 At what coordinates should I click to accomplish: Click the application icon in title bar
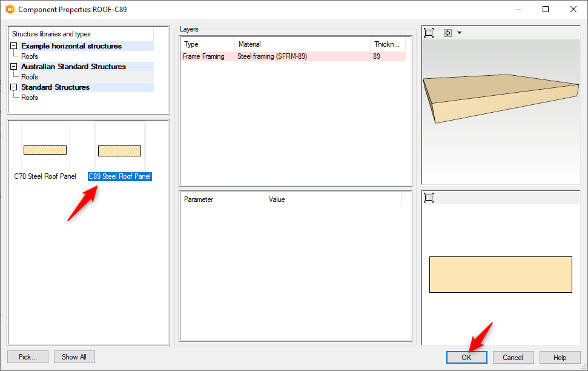(x=10, y=10)
